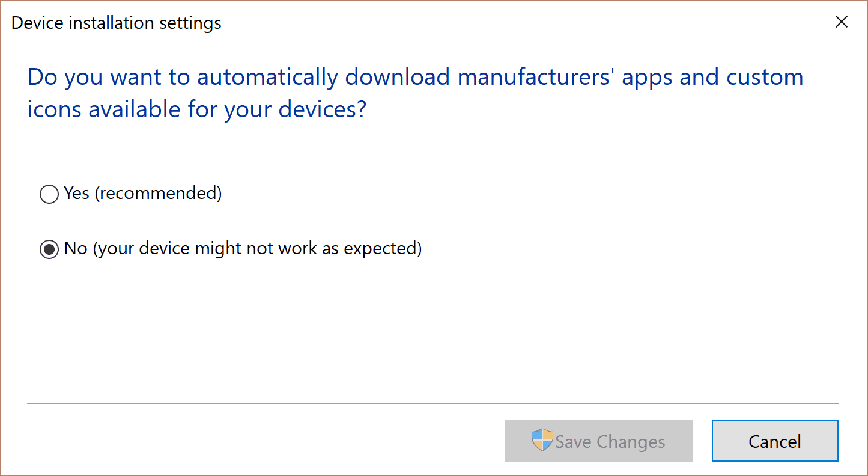868x476 pixels.
Task: Click the 'No (your device might not work as expected)' label
Action: pos(243,248)
